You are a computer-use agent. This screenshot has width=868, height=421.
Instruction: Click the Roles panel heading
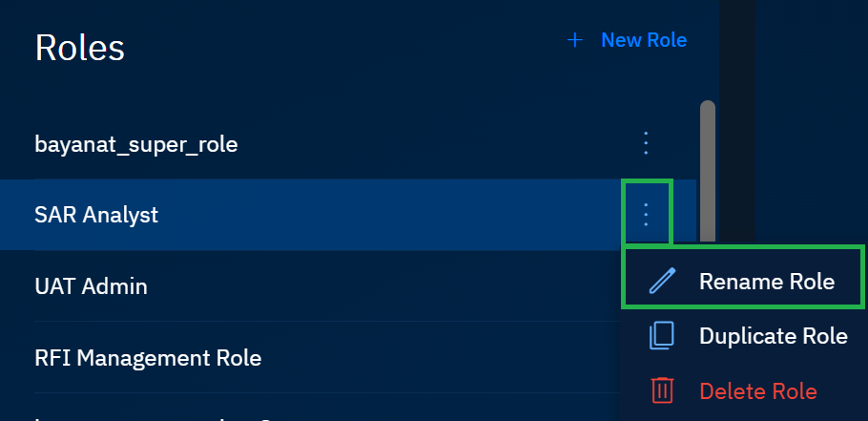tap(80, 47)
